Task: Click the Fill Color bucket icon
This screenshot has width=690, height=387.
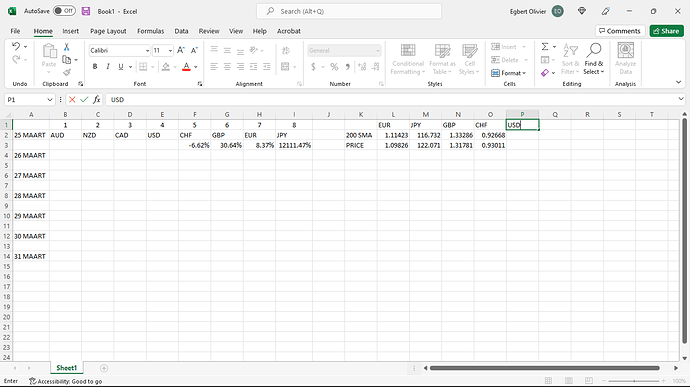Action: pos(165,66)
